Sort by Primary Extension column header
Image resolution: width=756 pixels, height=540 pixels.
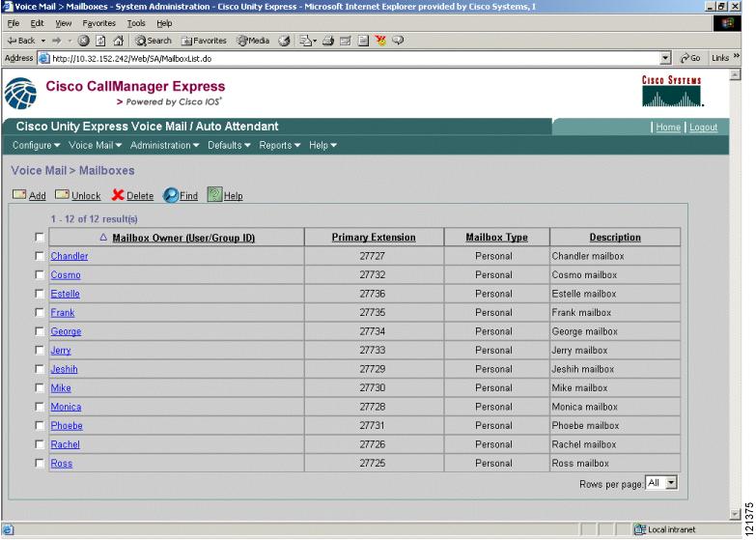[x=374, y=238]
